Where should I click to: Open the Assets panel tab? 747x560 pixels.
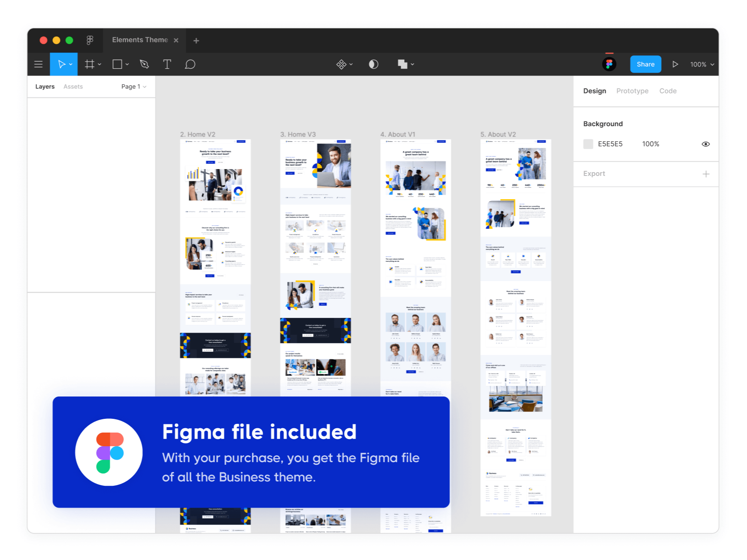73,86
